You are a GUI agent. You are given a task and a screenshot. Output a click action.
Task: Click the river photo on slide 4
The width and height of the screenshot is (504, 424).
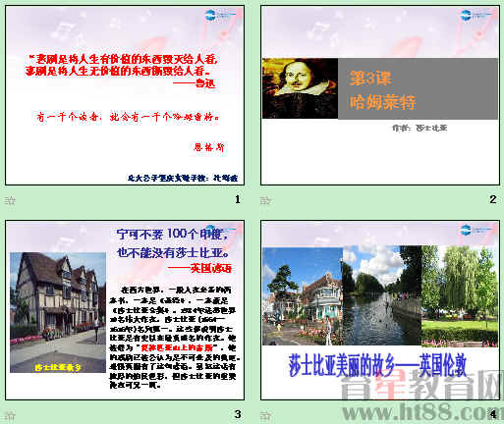point(382,295)
